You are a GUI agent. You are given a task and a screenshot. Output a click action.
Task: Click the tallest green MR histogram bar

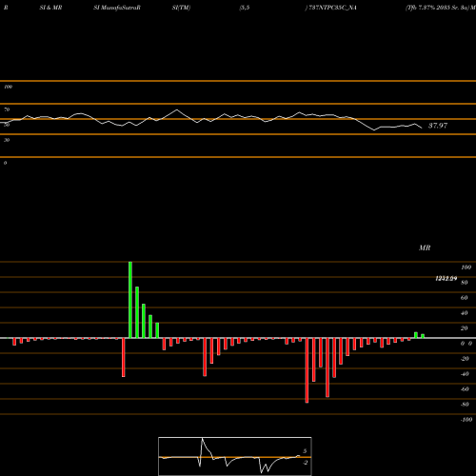pyautogui.click(x=130, y=300)
